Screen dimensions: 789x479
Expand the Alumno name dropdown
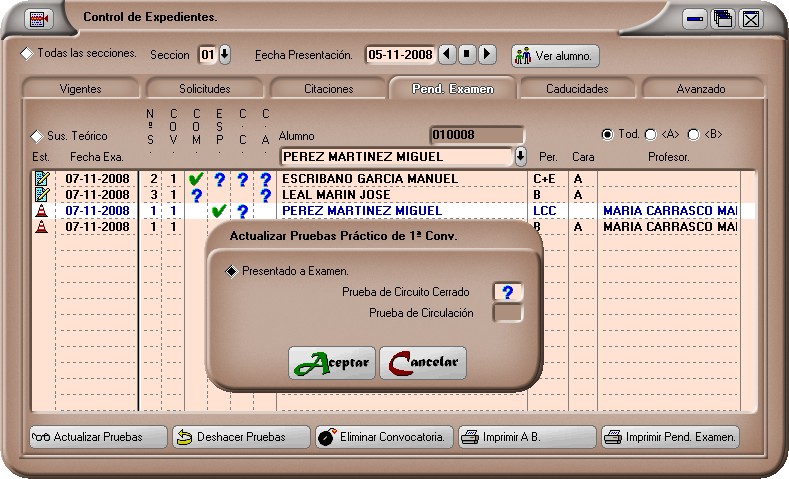click(x=520, y=156)
